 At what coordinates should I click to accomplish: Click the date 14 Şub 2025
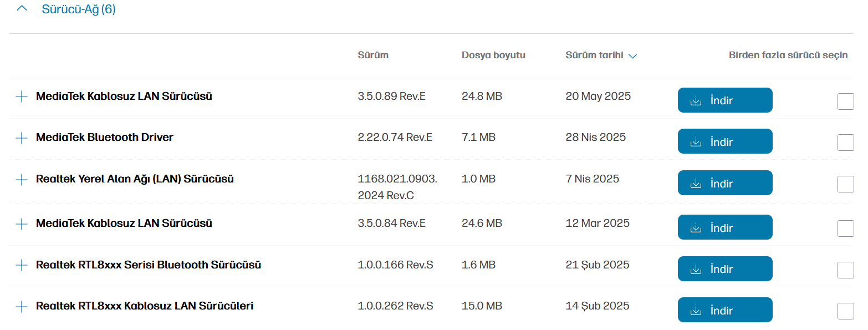(x=598, y=306)
